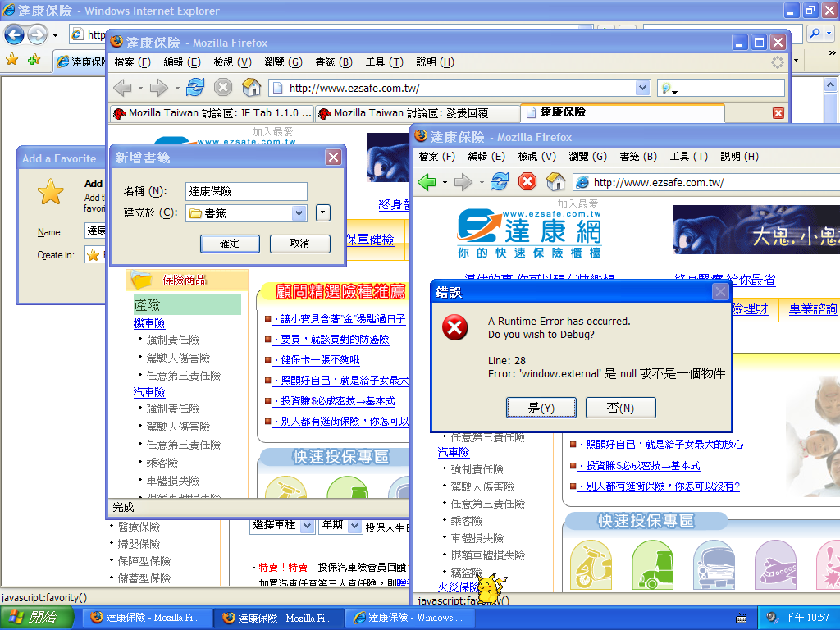Image resolution: width=840 pixels, height=630 pixels.
Task: Open 編輯 menu in front Firefox
Action: point(486,157)
